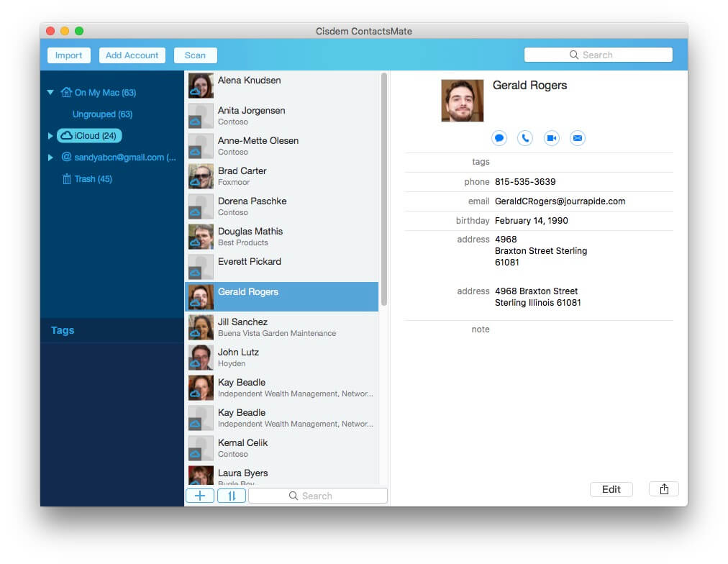The height and width of the screenshot is (564, 728).
Task: Click phone number 815-535-3639
Action: click(x=525, y=181)
